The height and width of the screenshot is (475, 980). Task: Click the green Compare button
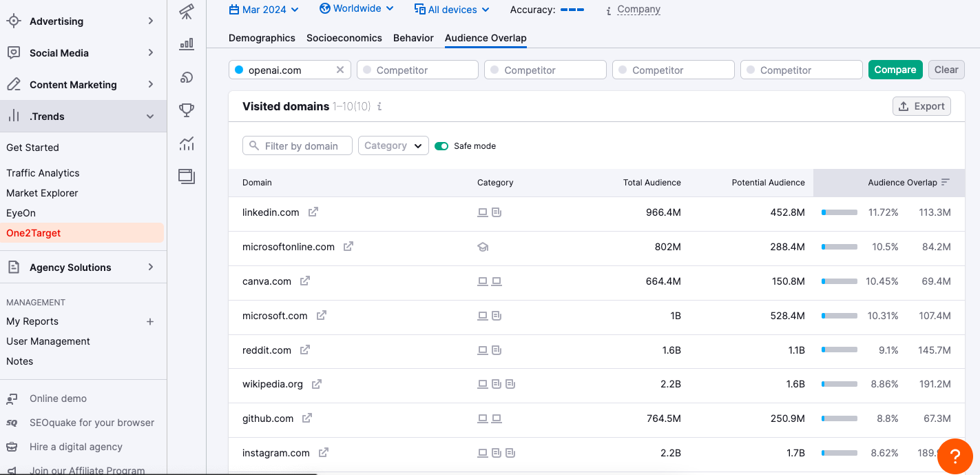(x=895, y=70)
